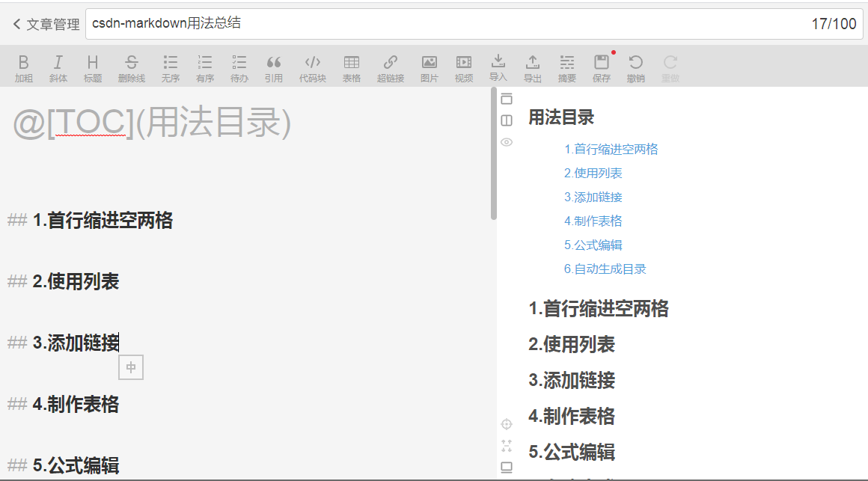The image size is (868, 481).
Task: Insert a blockquote with 引用 icon
Action: tap(274, 66)
